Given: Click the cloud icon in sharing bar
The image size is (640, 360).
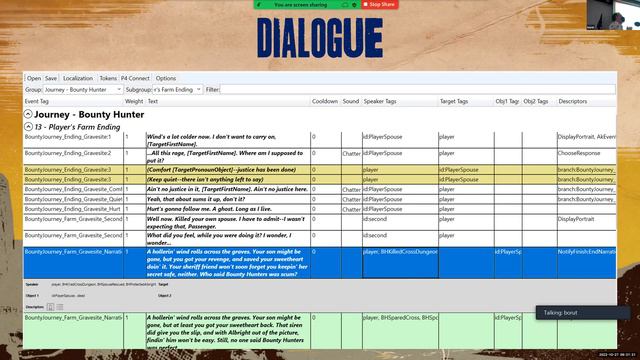Looking at the screenshot, I should pyautogui.click(x=345, y=5).
